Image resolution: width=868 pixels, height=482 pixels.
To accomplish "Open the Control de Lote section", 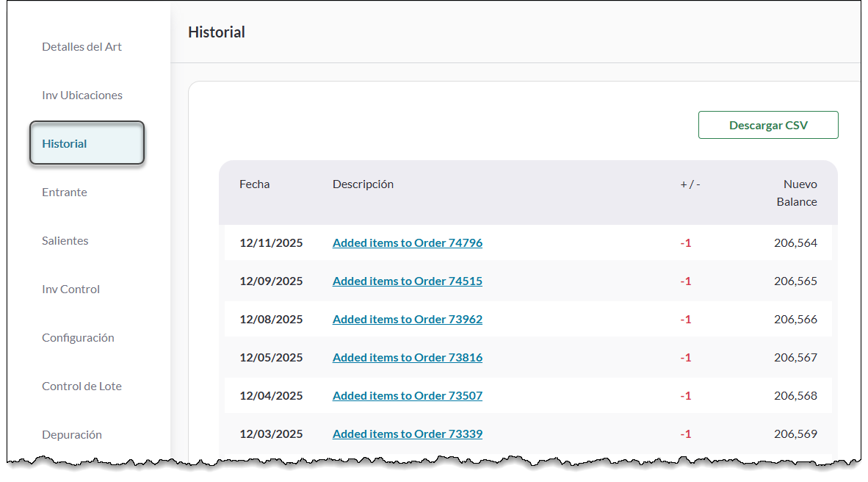I will tap(82, 386).
